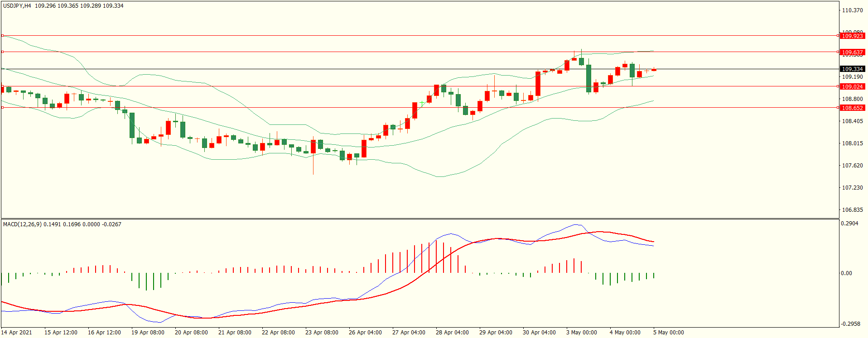Click the 14 Apr 2021 date label
This screenshot has width=868, height=338.
(x=17, y=332)
